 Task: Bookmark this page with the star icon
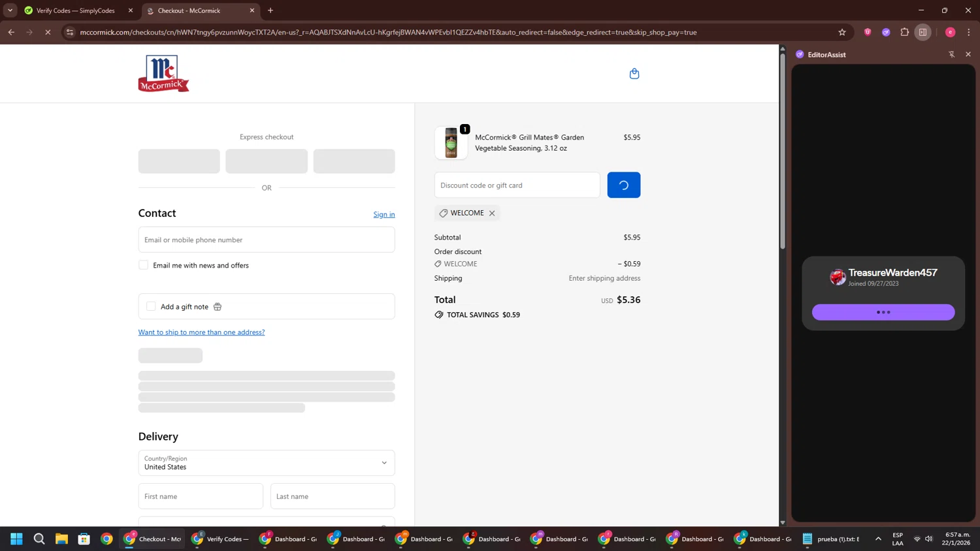pyautogui.click(x=842, y=32)
